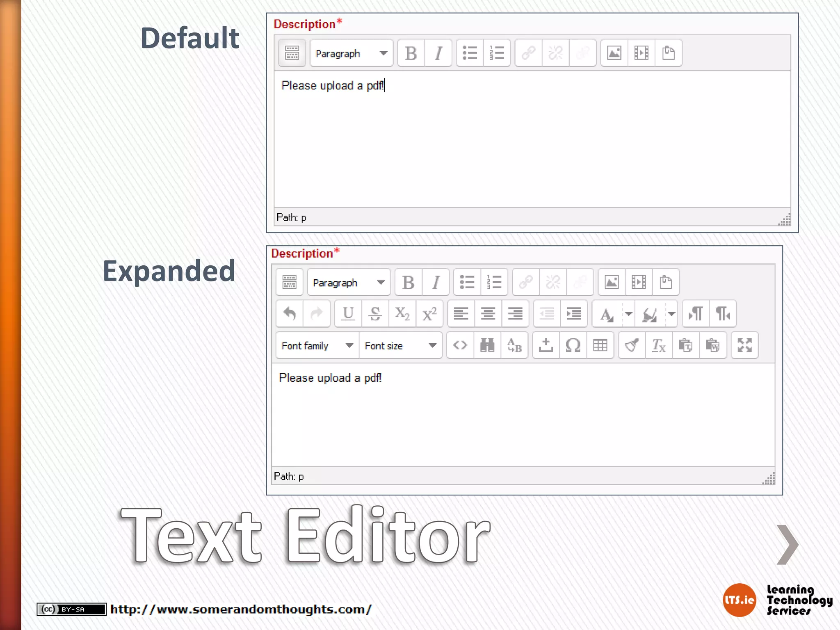The height and width of the screenshot is (630, 840).
Task: Align text right
Action: click(x=515, y=314)
